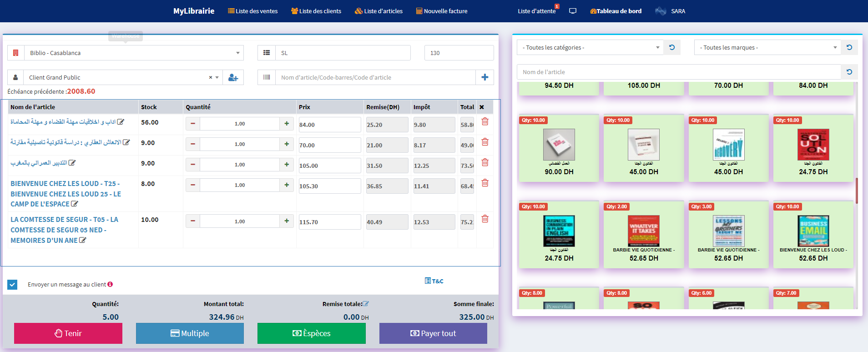Screen dimensions: 868x352
Task: Go to Nouvelle facture
Action: click(442, 11)
